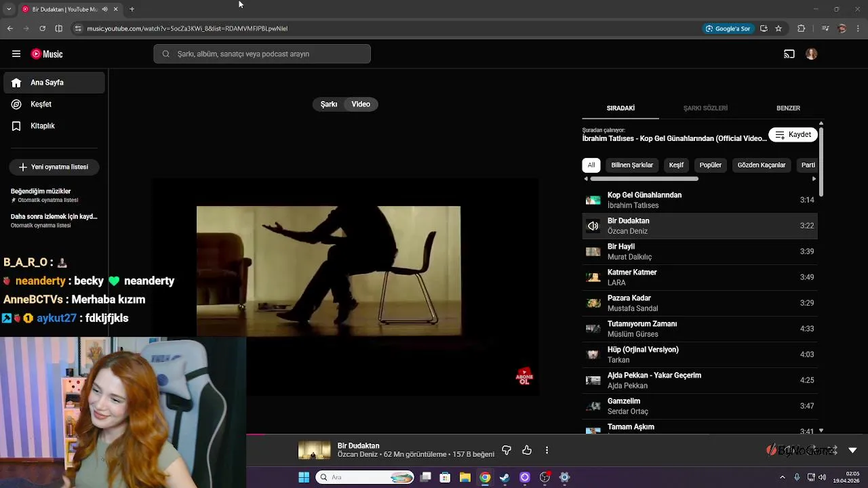The height and width of the screenshot is (488, 868).
Task: Click the YouTube Music logo
Action: (x=47, y=54)
